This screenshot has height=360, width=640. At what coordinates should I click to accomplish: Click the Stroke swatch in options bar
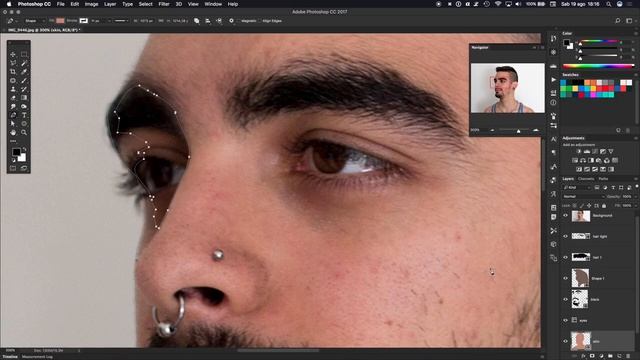(x=84, y=21)
